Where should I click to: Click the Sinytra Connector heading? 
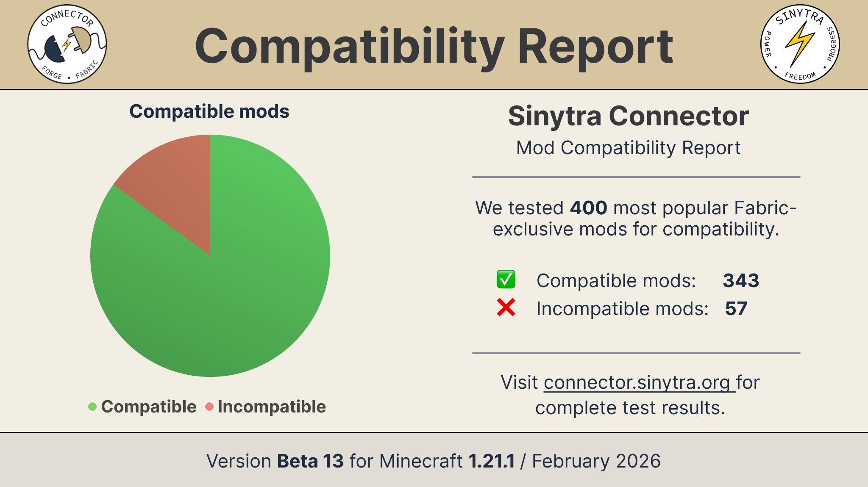(x=628, y=116)
